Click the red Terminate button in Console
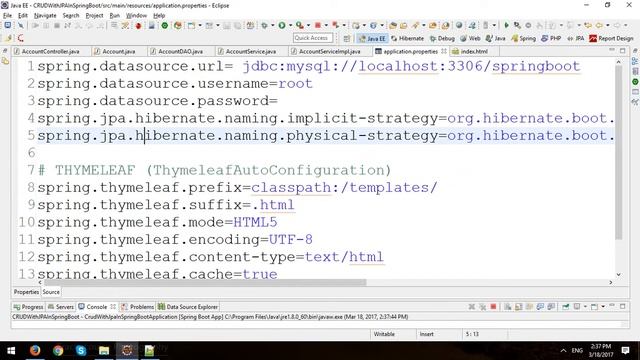640x360 pixels. coord(493,307)
